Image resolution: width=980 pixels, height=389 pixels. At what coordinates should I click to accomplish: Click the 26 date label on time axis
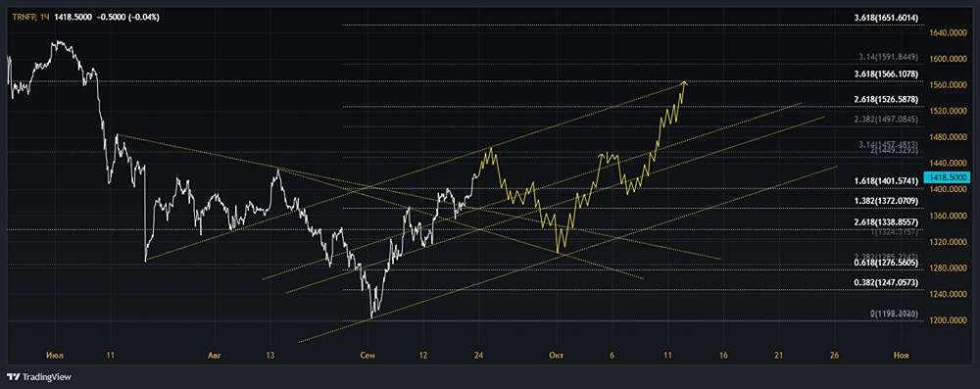click(x=834, y=356)
